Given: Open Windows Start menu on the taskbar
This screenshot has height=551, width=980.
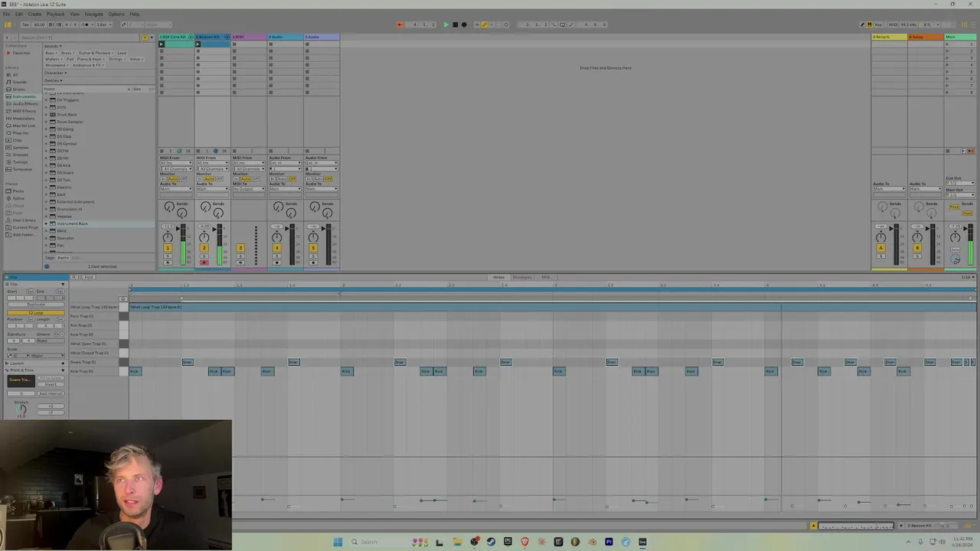Looking at the screenshot, I should [x=338, y=542].
